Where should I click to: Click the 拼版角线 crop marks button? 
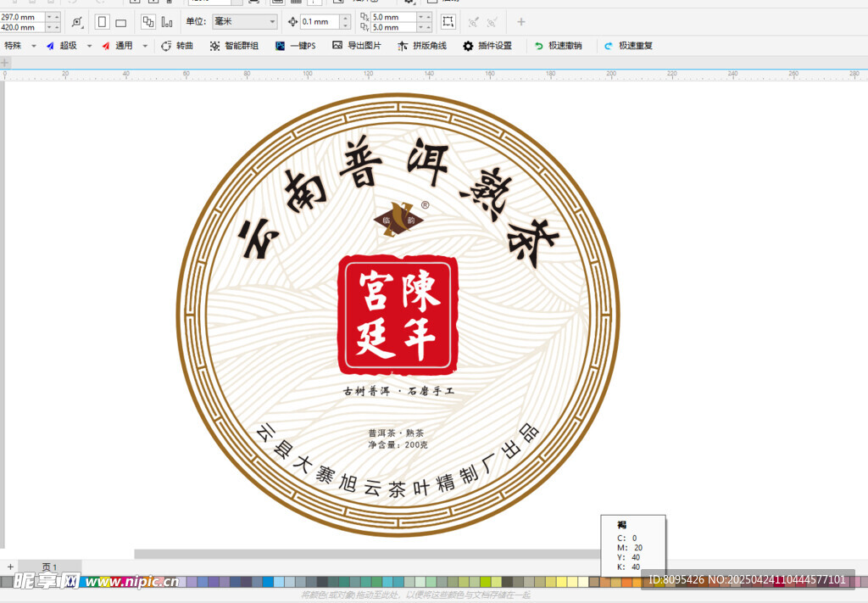tap(422, 46)
